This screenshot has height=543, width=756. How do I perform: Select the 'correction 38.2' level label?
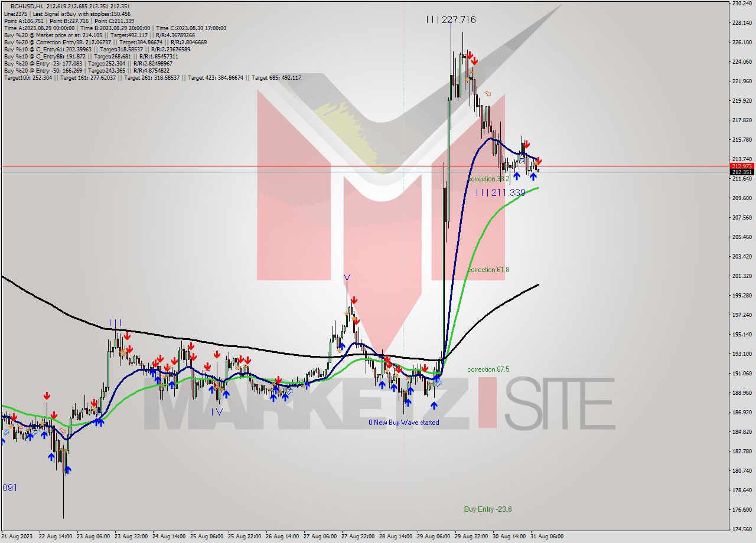pos(488,179)
